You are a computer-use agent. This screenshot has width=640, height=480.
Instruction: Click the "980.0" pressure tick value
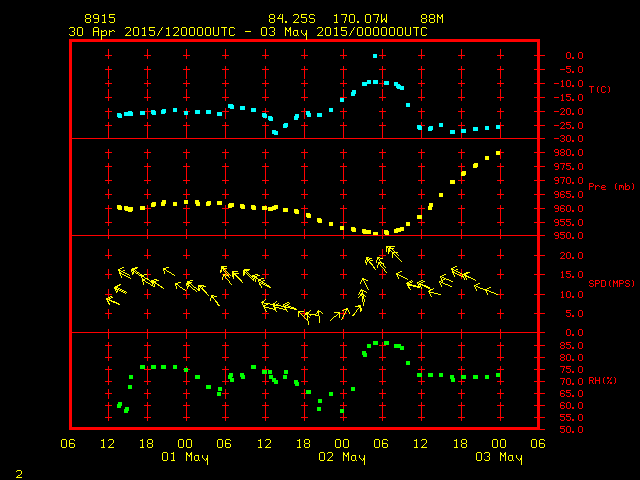pos(569,153)
